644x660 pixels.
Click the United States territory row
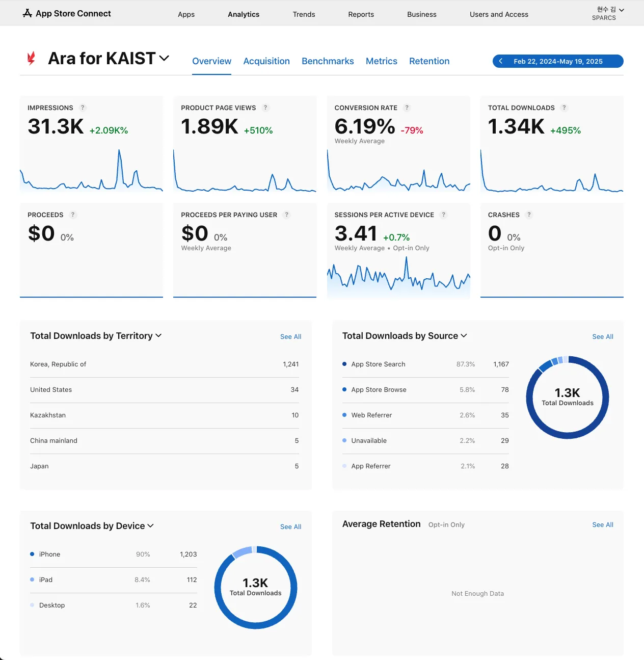[x=165, y=389]
